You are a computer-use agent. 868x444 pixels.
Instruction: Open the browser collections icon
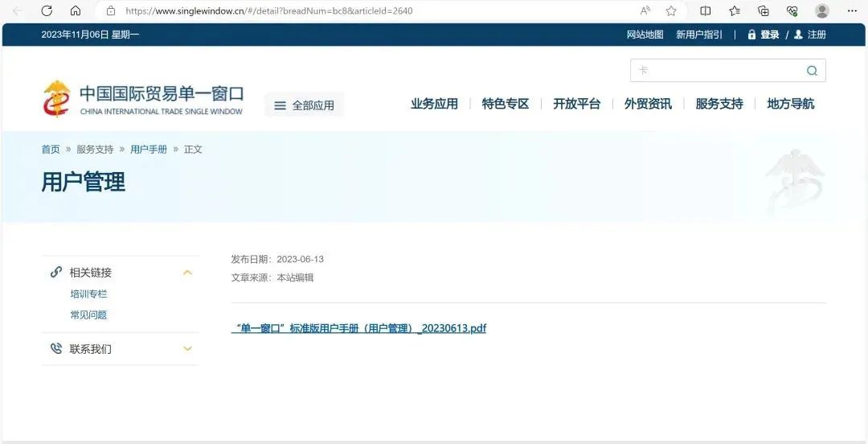(764, 11)
